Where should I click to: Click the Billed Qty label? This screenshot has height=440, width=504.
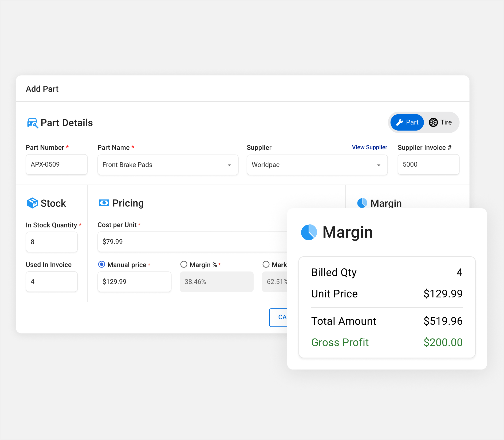point(334,273)
